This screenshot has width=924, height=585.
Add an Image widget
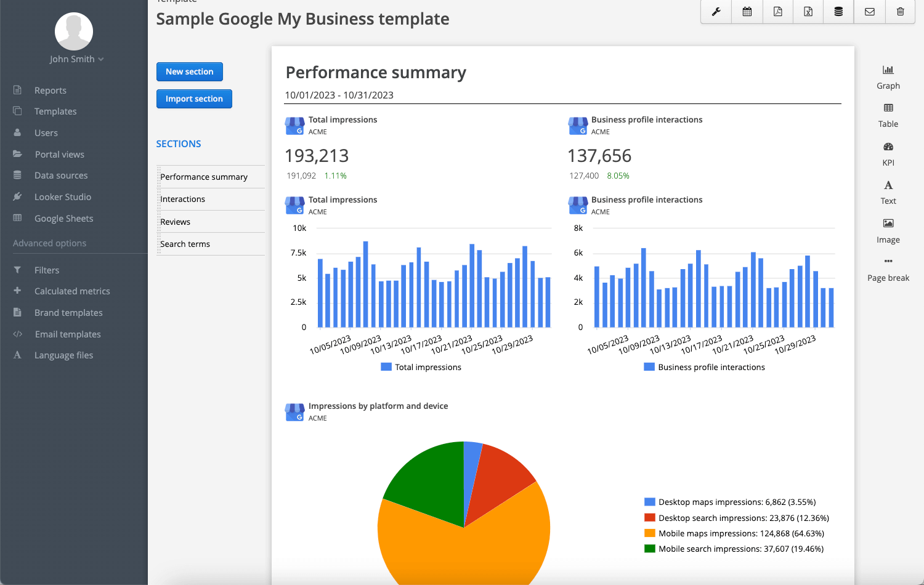[x=888, y=232]
